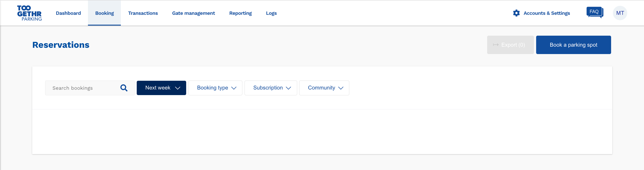Screen dimensions: 644x170
Task: Expand the Booking type dropdown
Action: [215, 88]
